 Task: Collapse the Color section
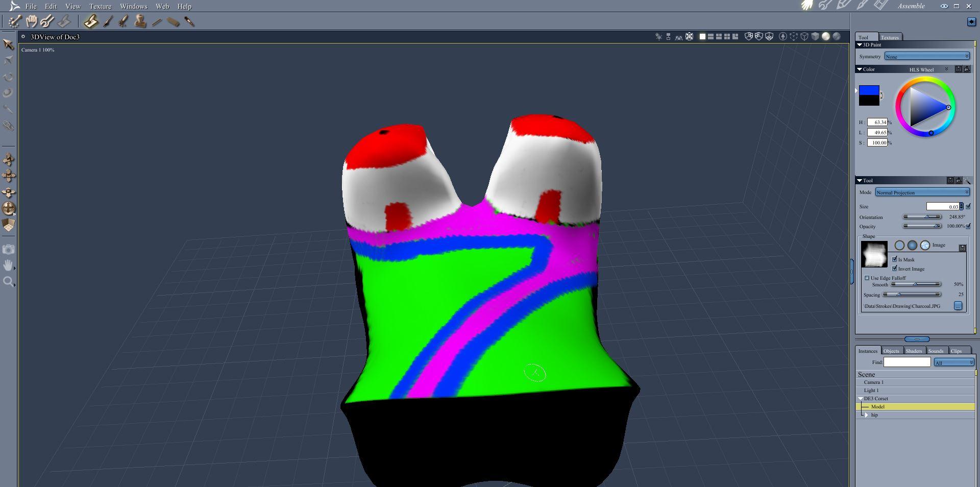click(x=860, y=69)
